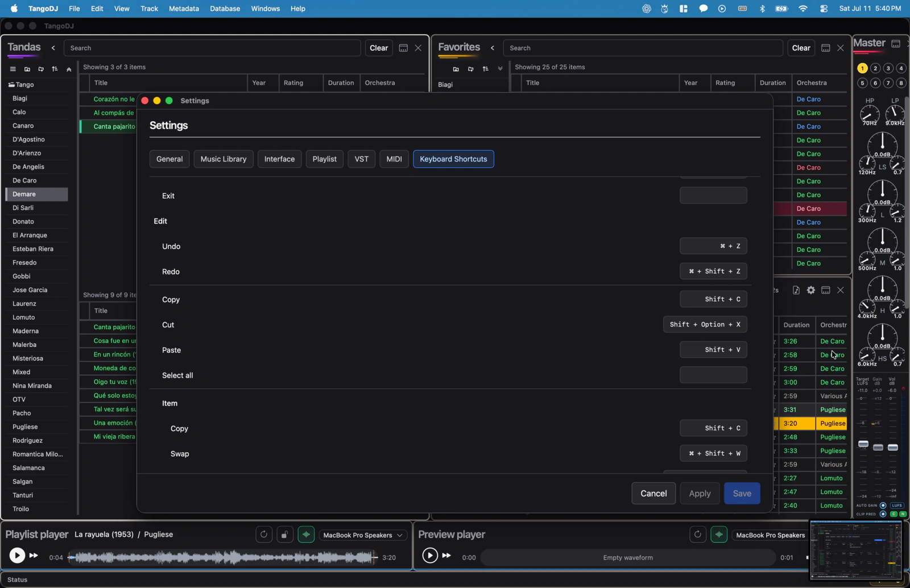This screenshot has height=588, width=910.
Task: Save the Settings dialog
Action: [x=742, y=494]
